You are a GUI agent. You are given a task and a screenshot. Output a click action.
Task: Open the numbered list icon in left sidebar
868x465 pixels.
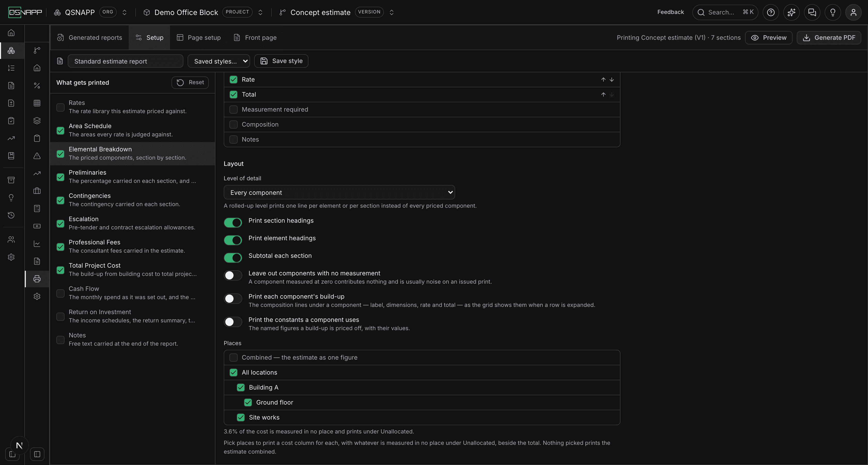(11, 68)
